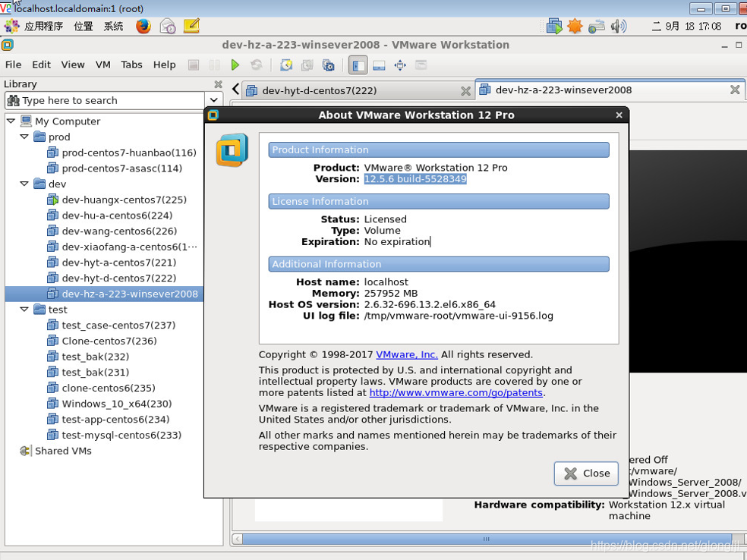Select prod-centos7-asasc(114) VM
747x560 pixels.
pyautogui.click(x=121, y=168)
